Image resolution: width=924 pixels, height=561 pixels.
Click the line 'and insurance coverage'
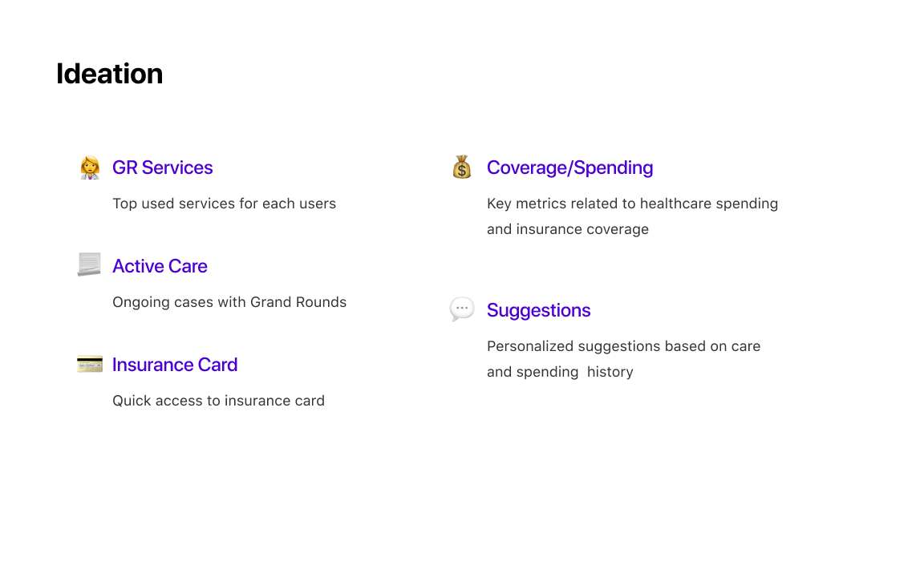coord(568,229)
